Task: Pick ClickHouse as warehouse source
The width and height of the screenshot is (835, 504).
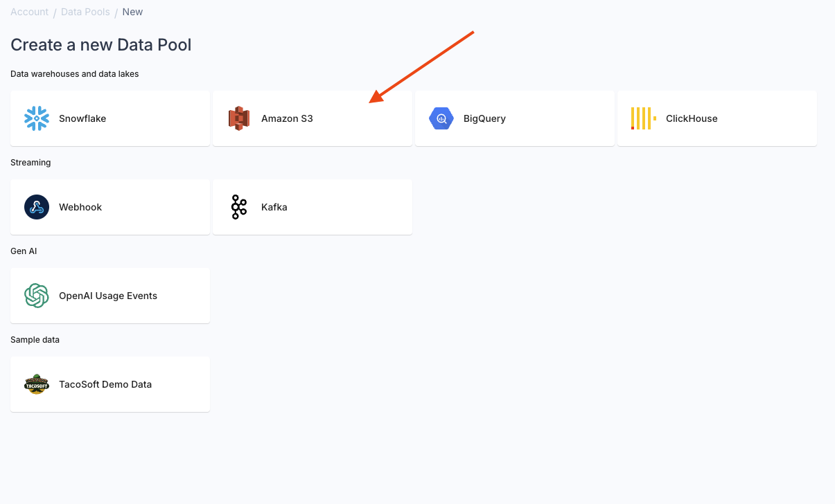Action: 717,118
